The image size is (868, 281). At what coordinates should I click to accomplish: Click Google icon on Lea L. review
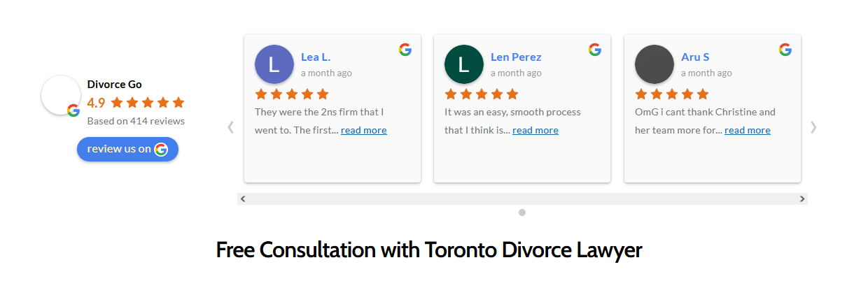(405, 50)
